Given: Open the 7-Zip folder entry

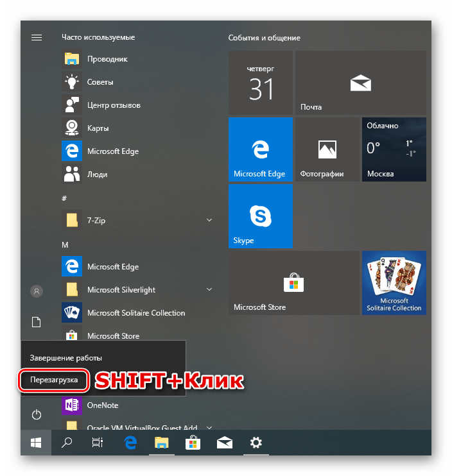Looking at the screenshot, I should (138, 221).
